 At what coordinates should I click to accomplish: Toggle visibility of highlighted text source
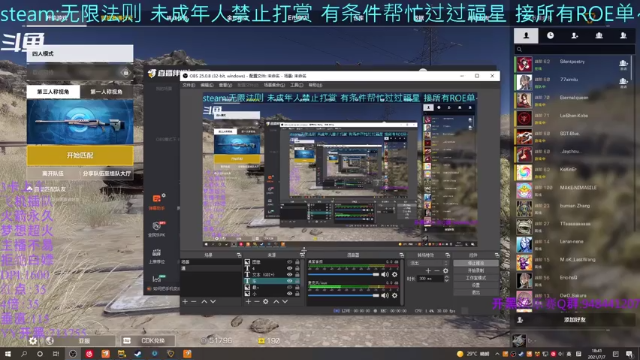click(290, 281)
